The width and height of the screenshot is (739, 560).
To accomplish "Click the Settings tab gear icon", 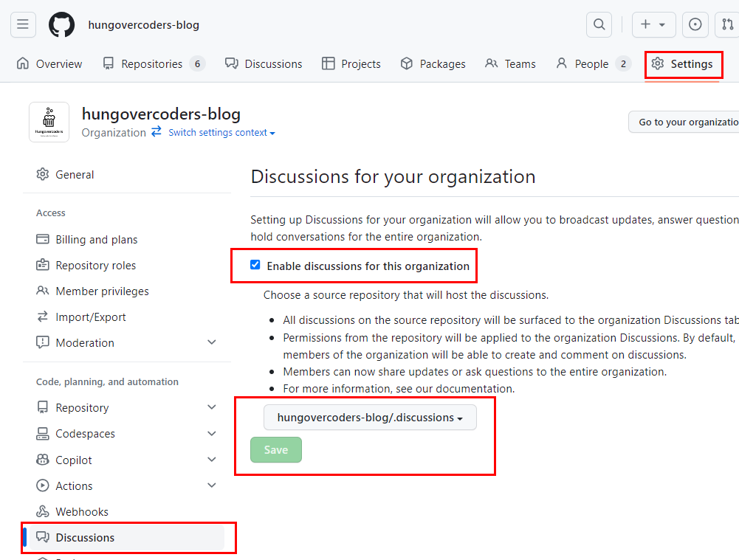I will click(x=658, y=63).
